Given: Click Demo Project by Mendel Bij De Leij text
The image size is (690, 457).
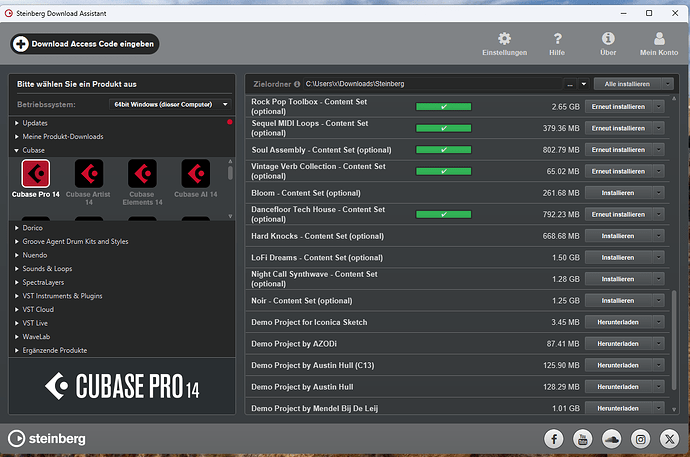Looking at the screenshot, I should (314, 408).
